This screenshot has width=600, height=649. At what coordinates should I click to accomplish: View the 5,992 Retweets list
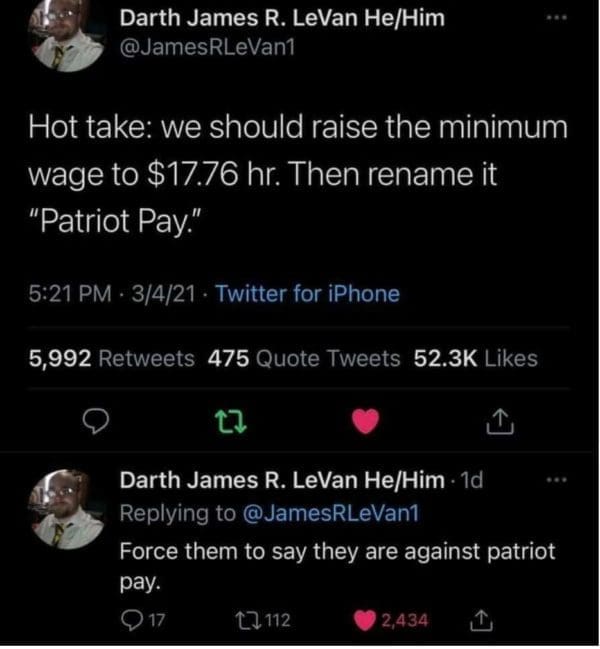tap(112, 358)
